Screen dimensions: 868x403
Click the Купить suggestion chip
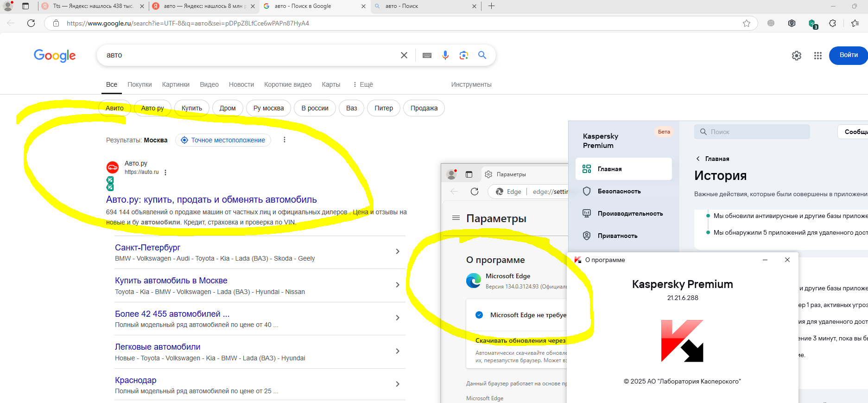point(192,108)
